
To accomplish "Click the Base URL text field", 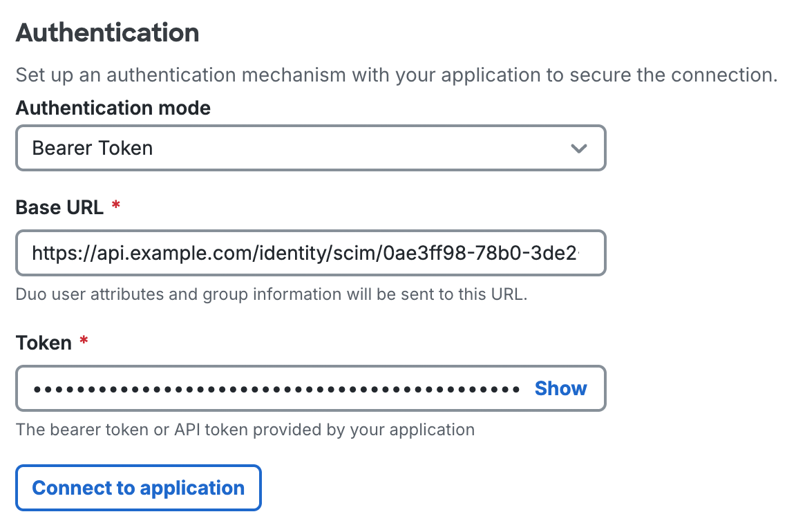I will tap(311, 253).
